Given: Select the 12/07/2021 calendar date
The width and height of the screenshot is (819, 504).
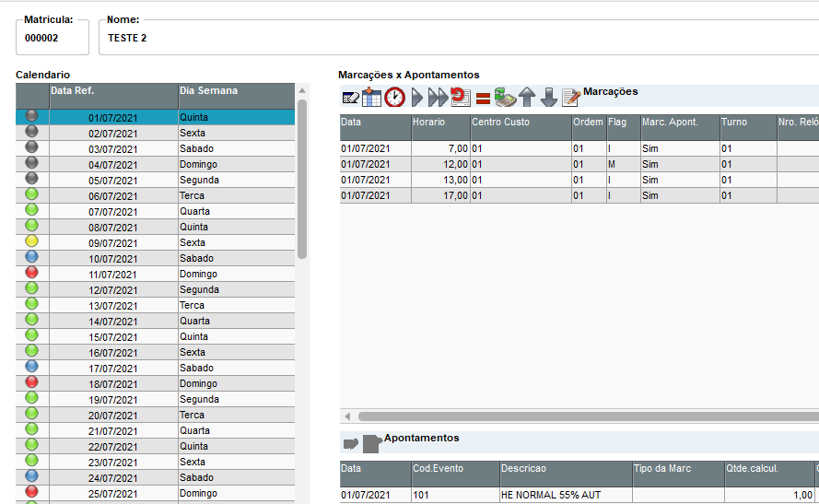Looking at the screenshot, I should coord(114,290).
